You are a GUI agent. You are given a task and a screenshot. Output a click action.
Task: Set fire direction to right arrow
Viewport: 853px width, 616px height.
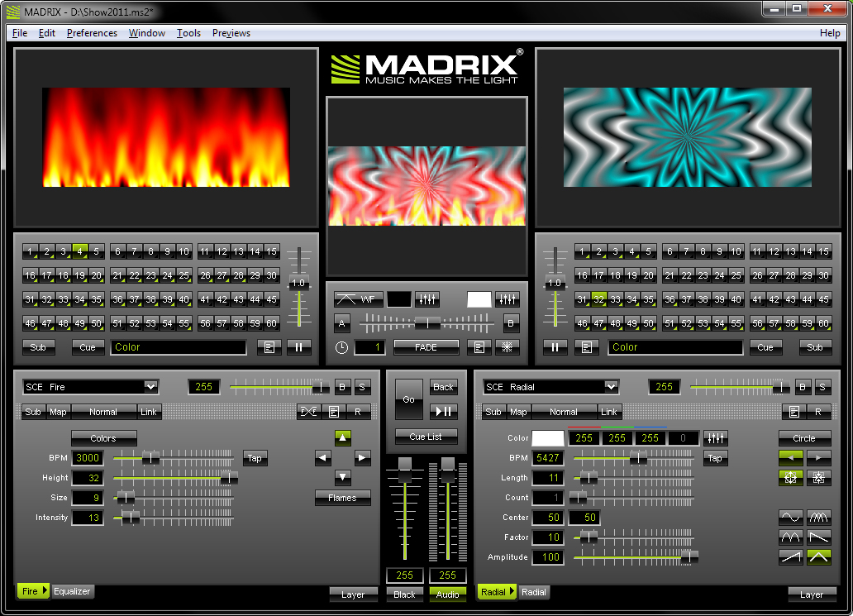(362, 457)
